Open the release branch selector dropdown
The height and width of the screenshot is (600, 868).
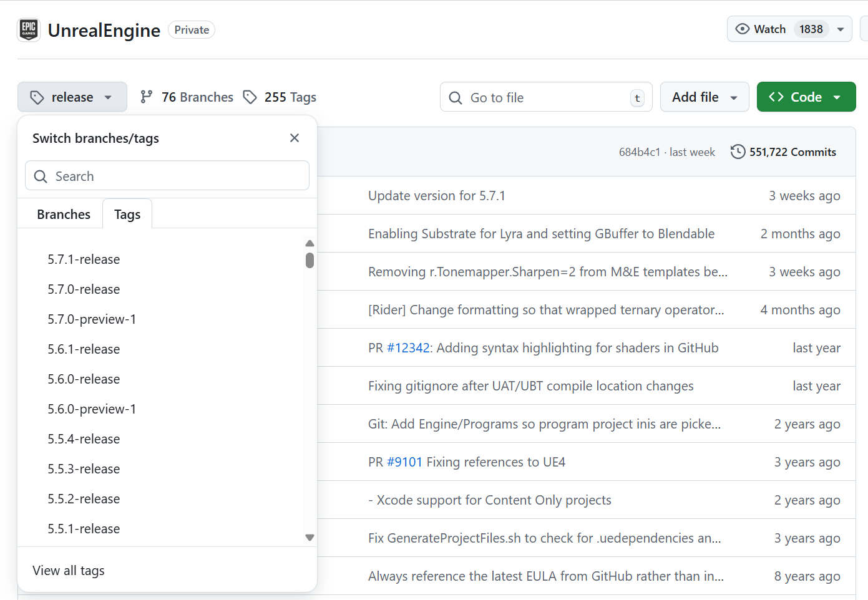(72, 97)
